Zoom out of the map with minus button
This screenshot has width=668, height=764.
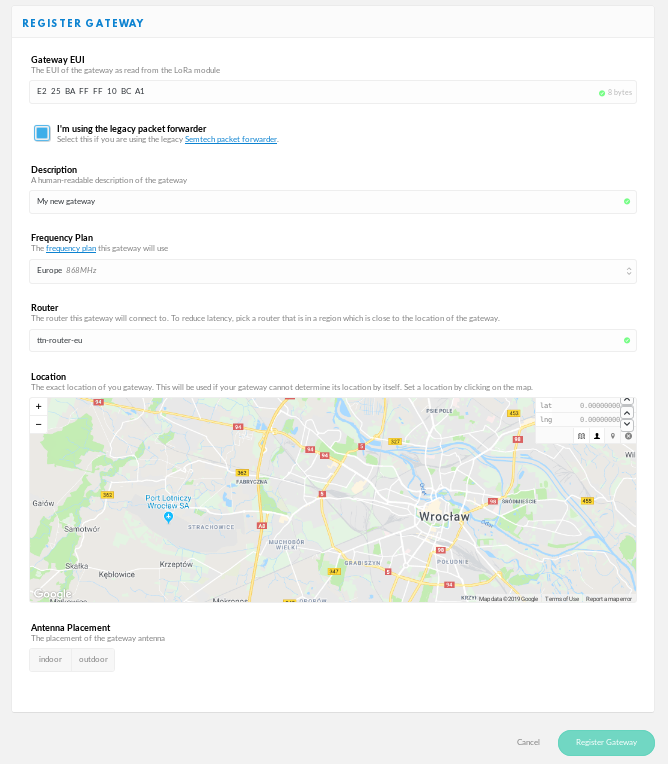[x=38, y=424]
